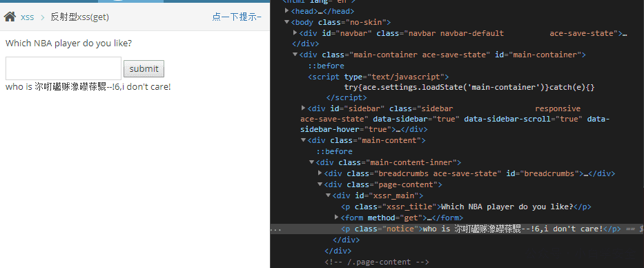Click the 点一下提示 hint link
The image size is (644, 268).
(x=237, y=17)
